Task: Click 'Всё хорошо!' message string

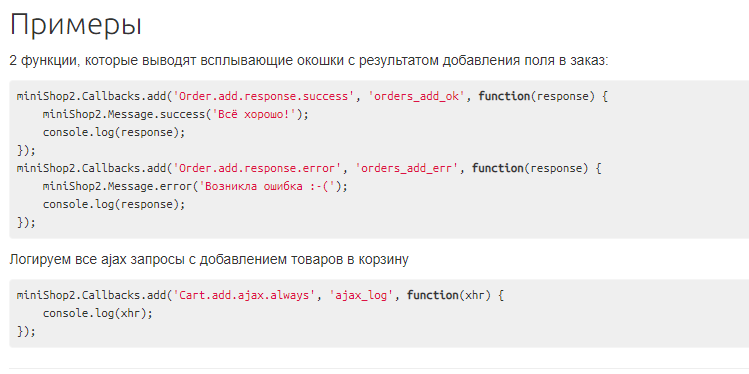Action: (x=248, y=115)
